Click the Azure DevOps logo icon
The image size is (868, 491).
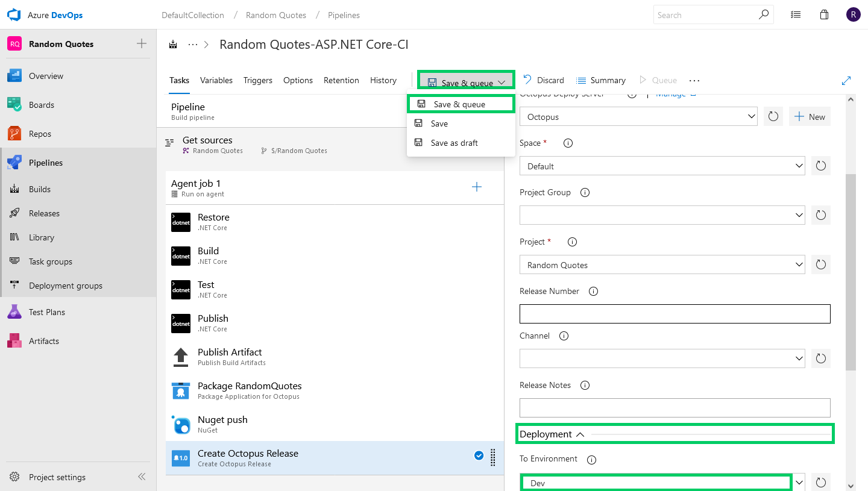(x=14, y=15)
